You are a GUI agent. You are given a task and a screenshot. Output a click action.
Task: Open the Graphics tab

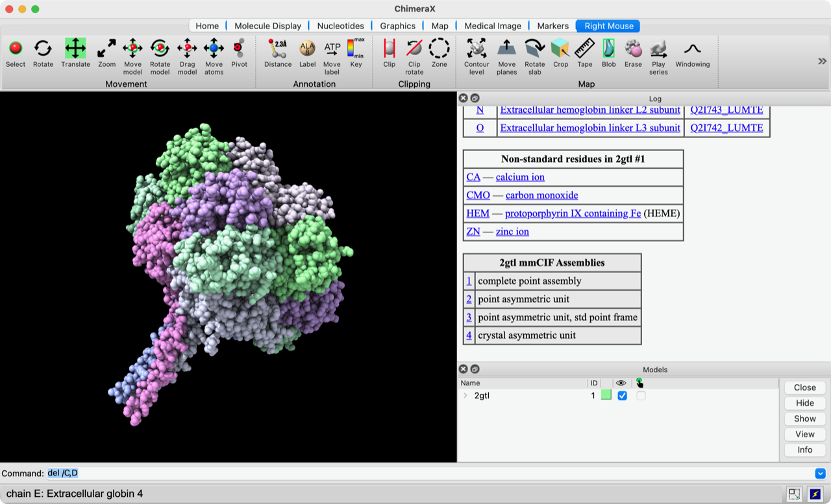point(397,26)
